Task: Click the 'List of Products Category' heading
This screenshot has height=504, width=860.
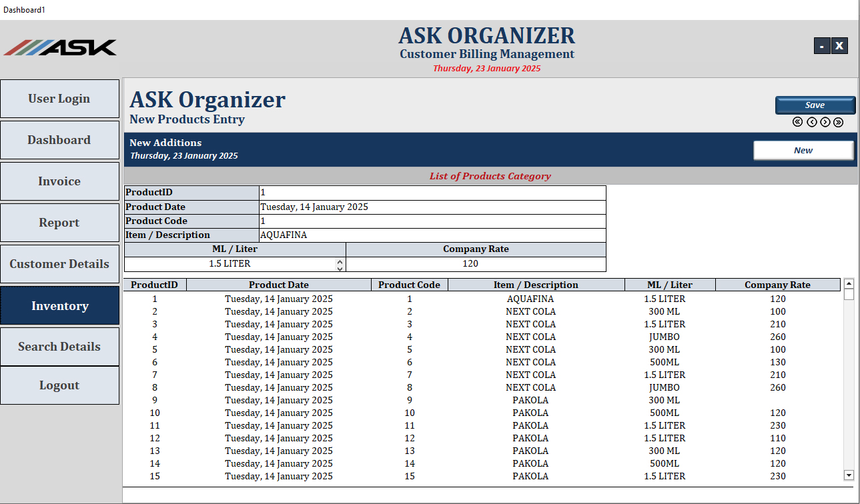Action: pyautogui.click(x=490, y=177)
